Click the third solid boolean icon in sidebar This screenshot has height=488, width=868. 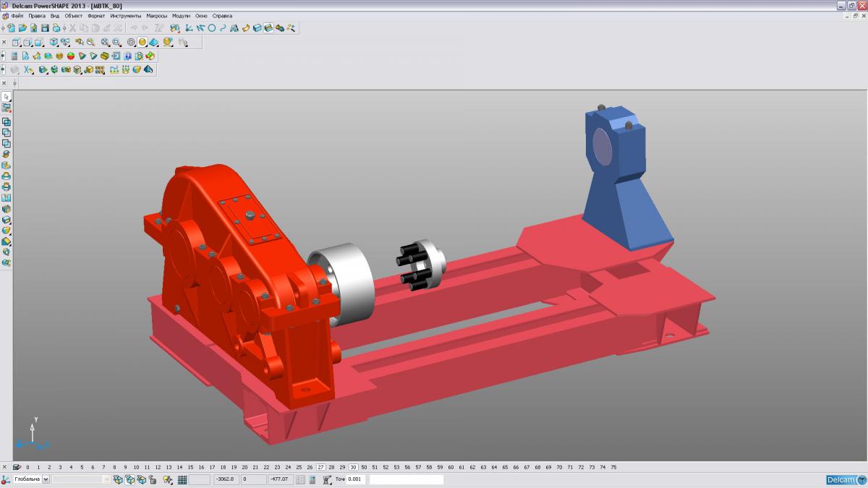[x=7, y=143]
